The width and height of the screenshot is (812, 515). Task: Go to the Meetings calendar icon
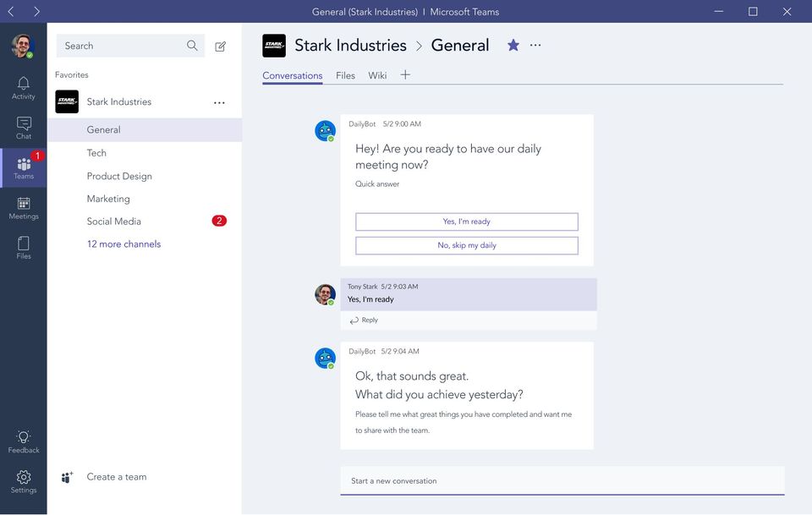[x=24, y=203]
